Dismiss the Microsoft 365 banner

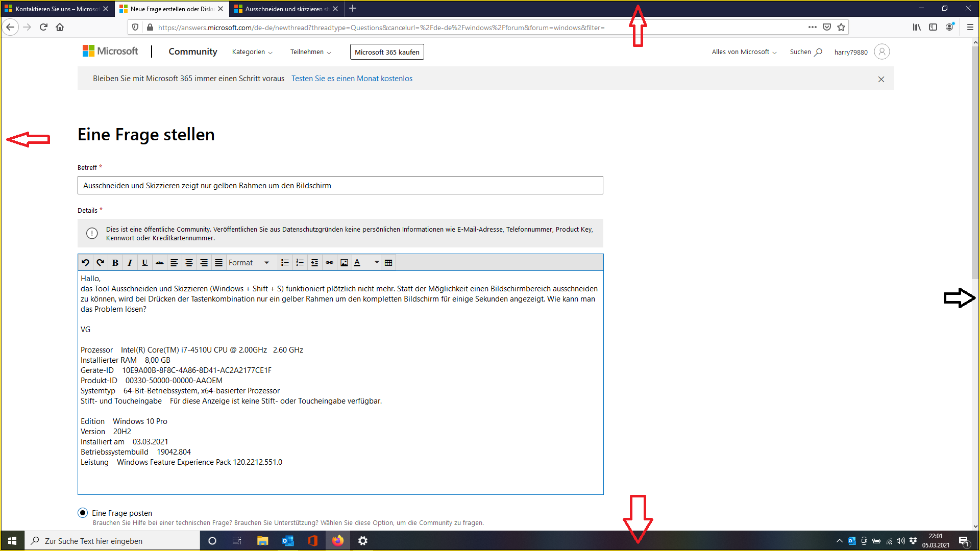[x=881, y=79]
